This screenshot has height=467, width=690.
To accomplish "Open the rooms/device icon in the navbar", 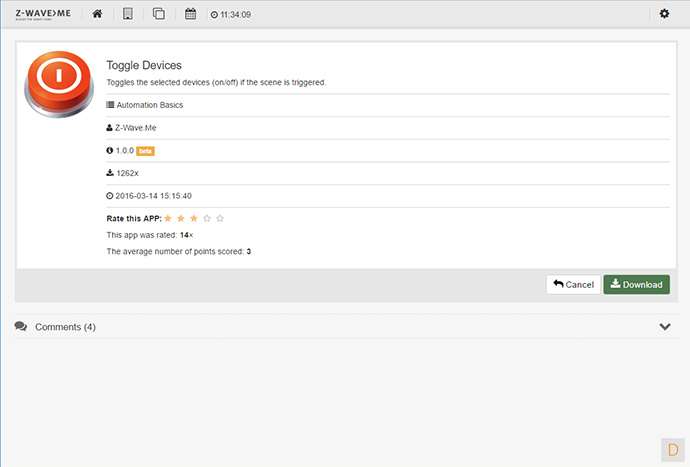I will click(128, 14).
